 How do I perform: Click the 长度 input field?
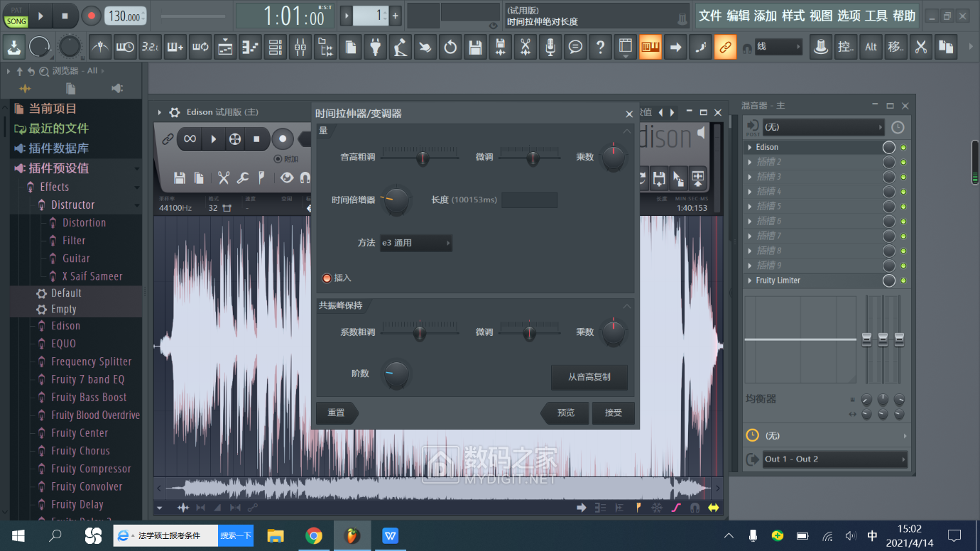pyautogui.click(x=529, y=200)
